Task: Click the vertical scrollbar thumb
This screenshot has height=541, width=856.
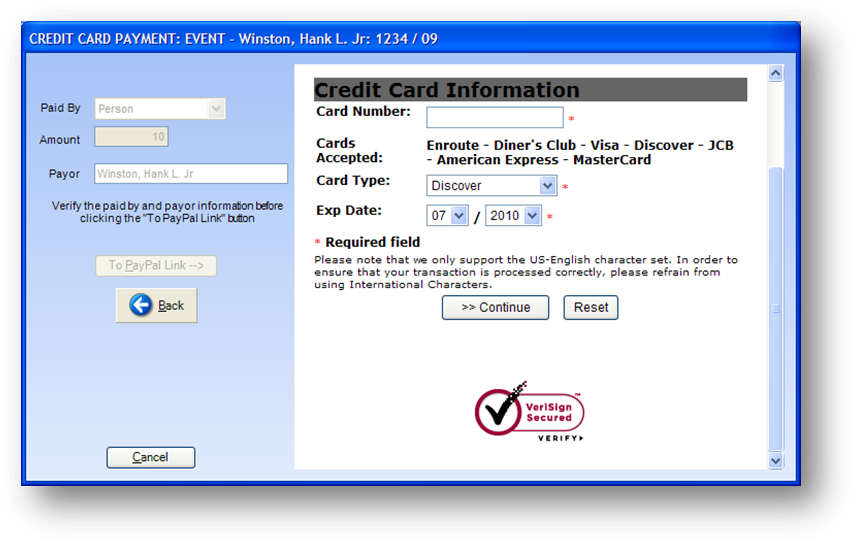Action: (775, 308)
